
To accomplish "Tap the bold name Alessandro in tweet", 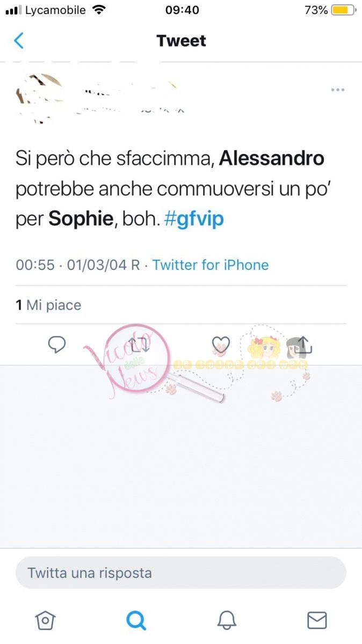I will pyautogui.click(x=272, y=158).
